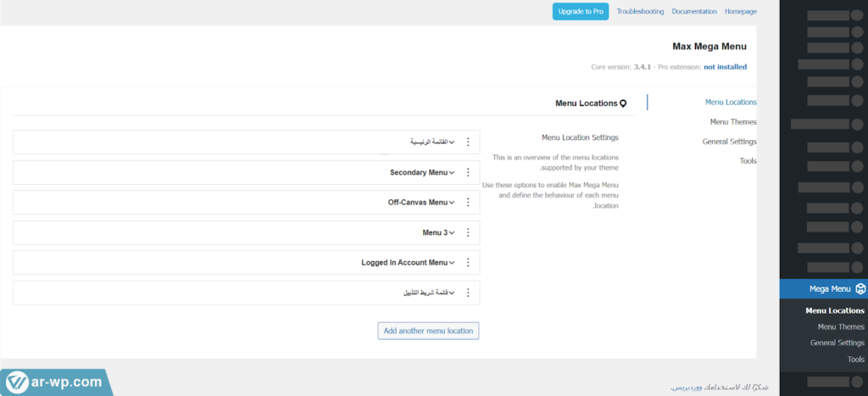Click the Upgrade to Pro button

click(581, 12)
